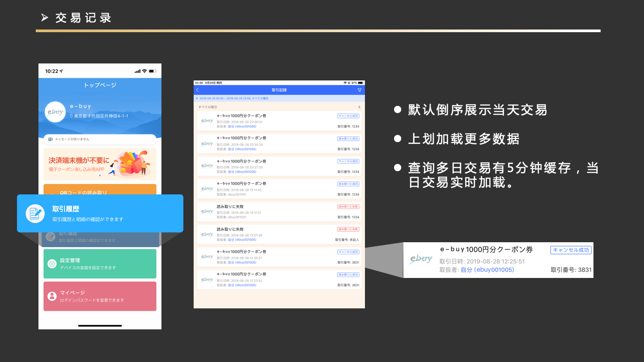The image size is (644, 362).
Task: Tap キャンセル成功 tag on 23:30:51 transaction
Action: coord(348,116)
